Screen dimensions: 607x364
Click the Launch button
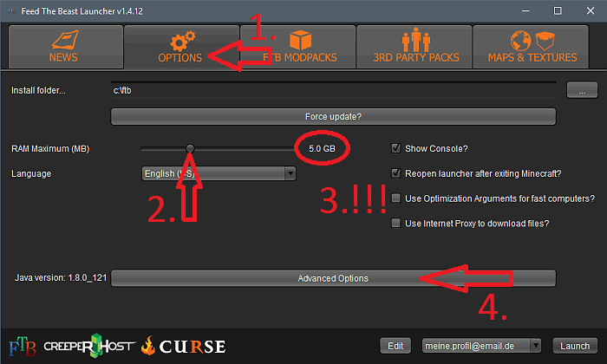[x=575, y=346]
